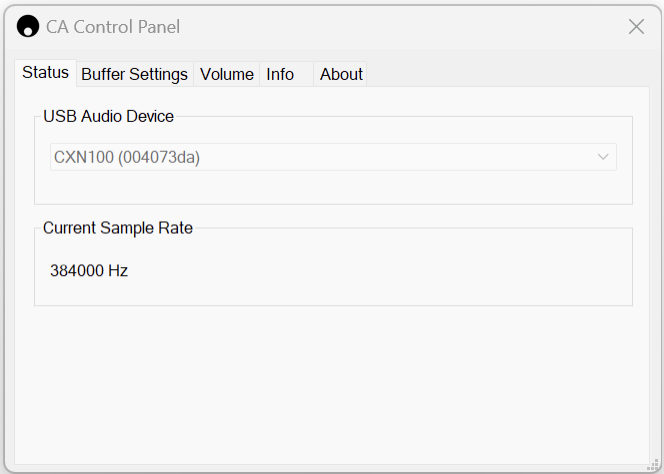Image resolution: width=664 pixels, height=474 pixels.
Task: Click empty space beneath the device dropdown
Action: (x=333, y=187)
